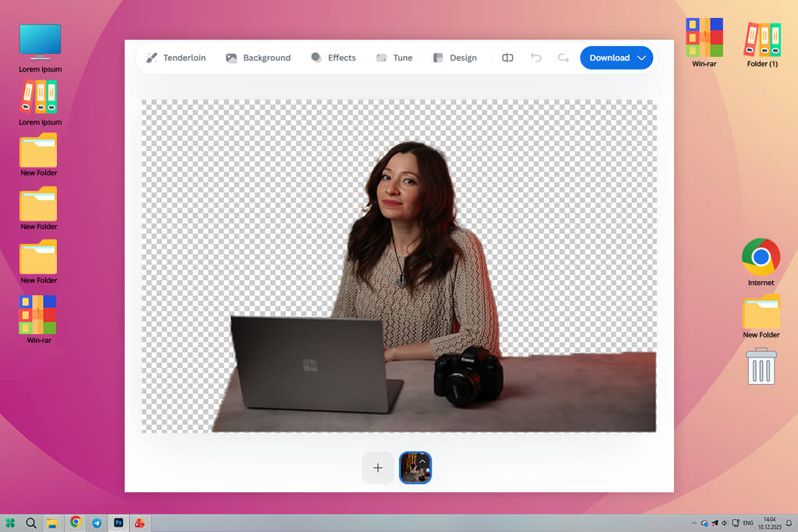This screenshot has height=532, width=798.
Task: Expand the chevron on the photo thumbnail
Action: coord(422,461)
